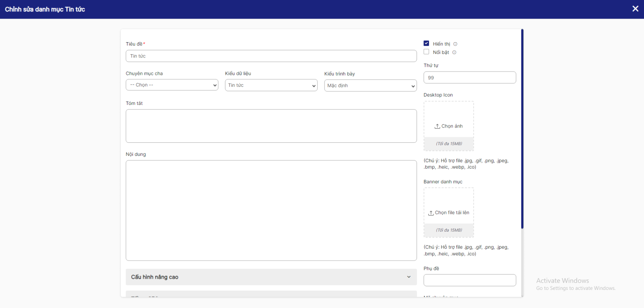Click Chọn ảnh to upload desktop icon
This screenshot has height=308, width=644.
(452, 126)
